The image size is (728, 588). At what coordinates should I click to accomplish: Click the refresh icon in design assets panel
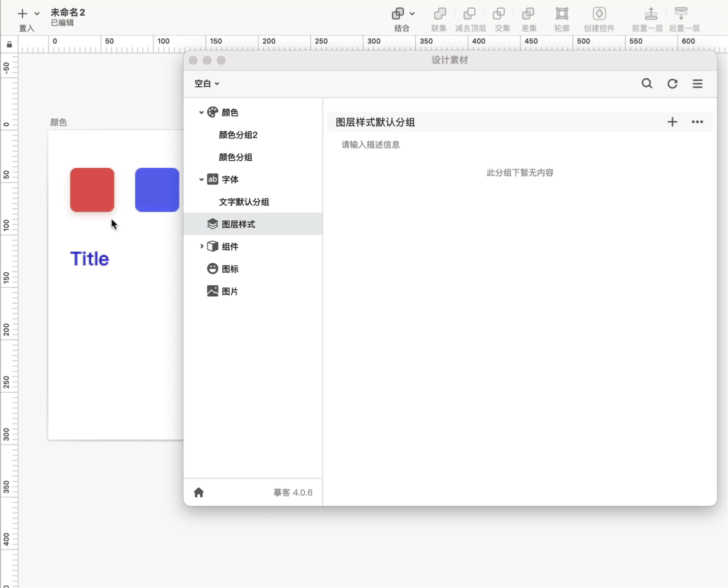(672, 84)
